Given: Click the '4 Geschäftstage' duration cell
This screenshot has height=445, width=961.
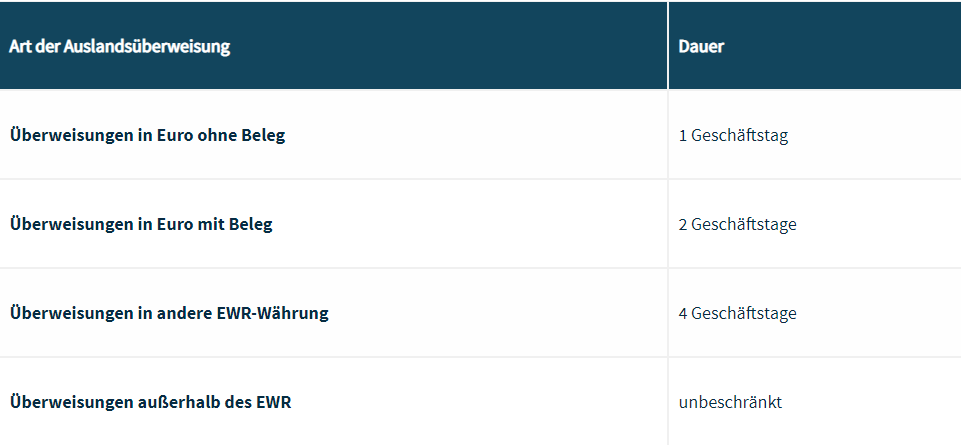Looking at the screenshot, I should coord(737,313).
